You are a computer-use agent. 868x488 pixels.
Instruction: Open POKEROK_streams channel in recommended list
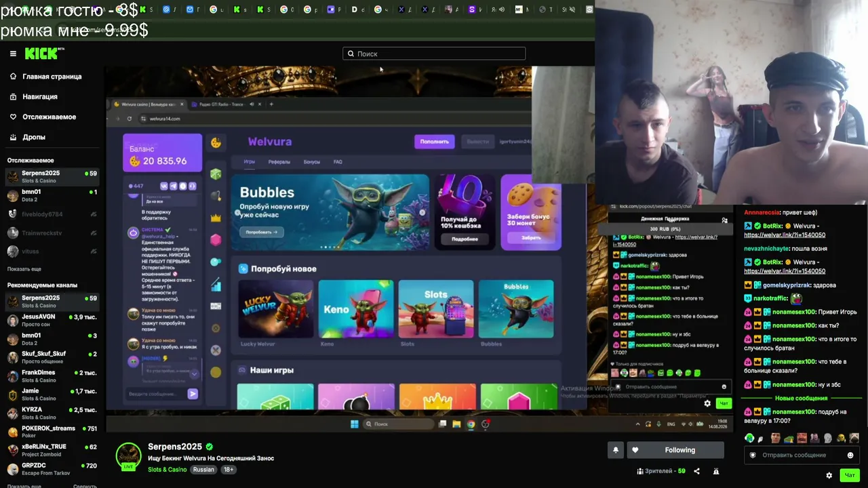point(52,432)
